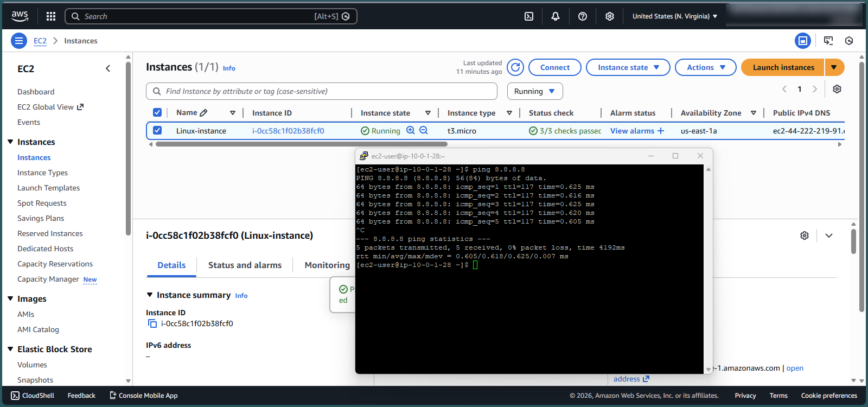Viewport: 868px width, 407px height.
Task: Click the hexagon icon in the breadcrumb bar
Action: [x=849, y=41]
